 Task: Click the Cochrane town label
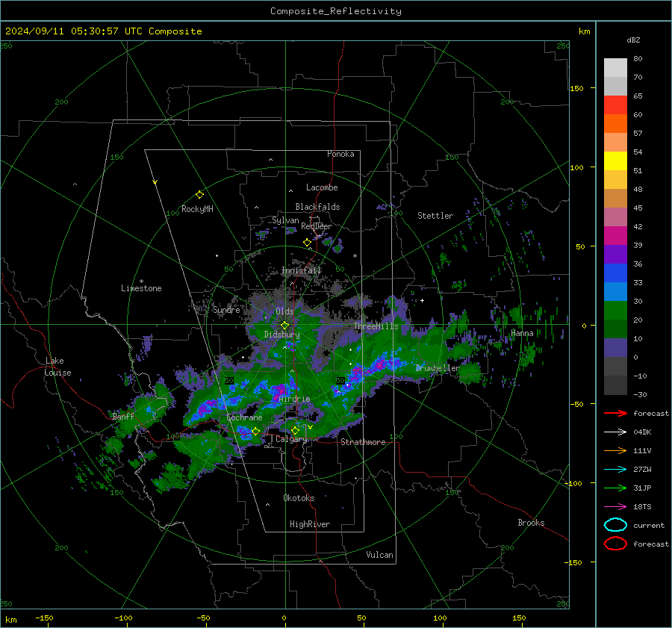[x=244, y=417]
